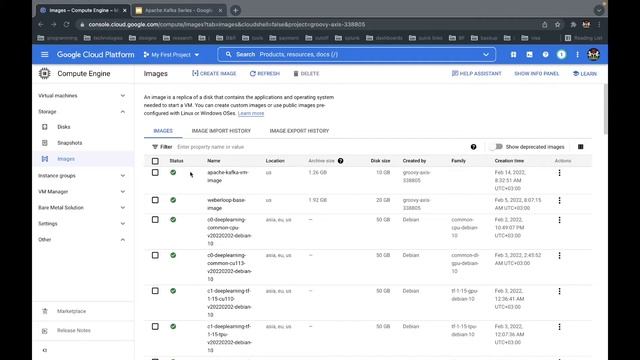Viewport: 640px width, 360px height.
Task: Open the top bar three-dot settings menu
Action: coord(577,54)
